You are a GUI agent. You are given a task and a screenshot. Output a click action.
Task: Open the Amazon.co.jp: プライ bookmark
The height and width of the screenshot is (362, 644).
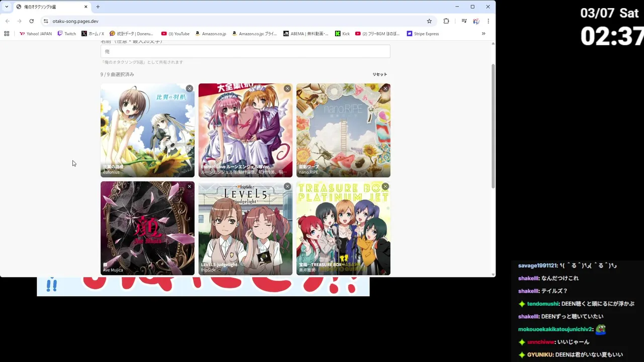[x=254, y=34]
